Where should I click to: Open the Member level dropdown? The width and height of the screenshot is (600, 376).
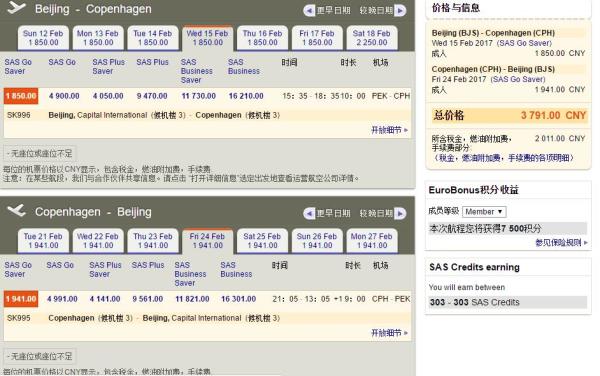(484, 212)
